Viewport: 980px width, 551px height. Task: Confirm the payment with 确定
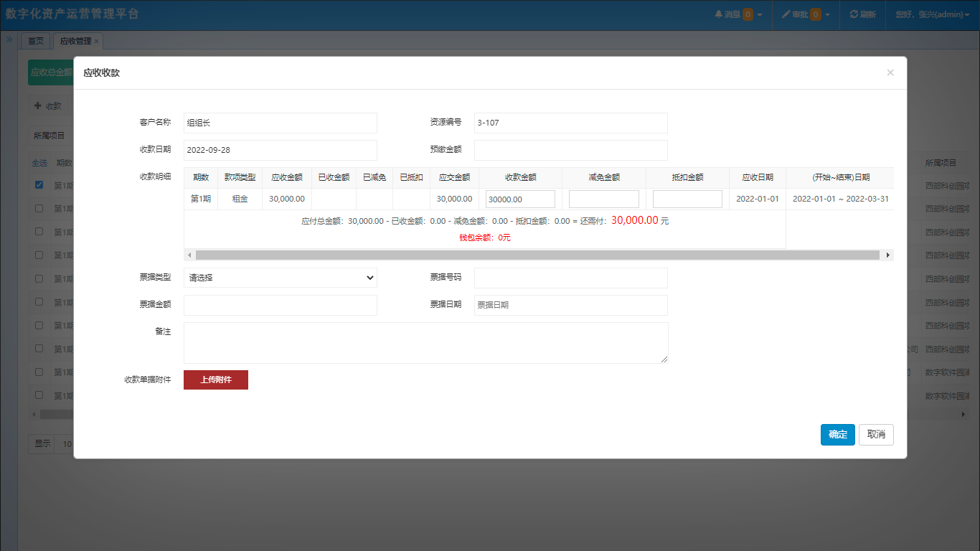(838, 434)
